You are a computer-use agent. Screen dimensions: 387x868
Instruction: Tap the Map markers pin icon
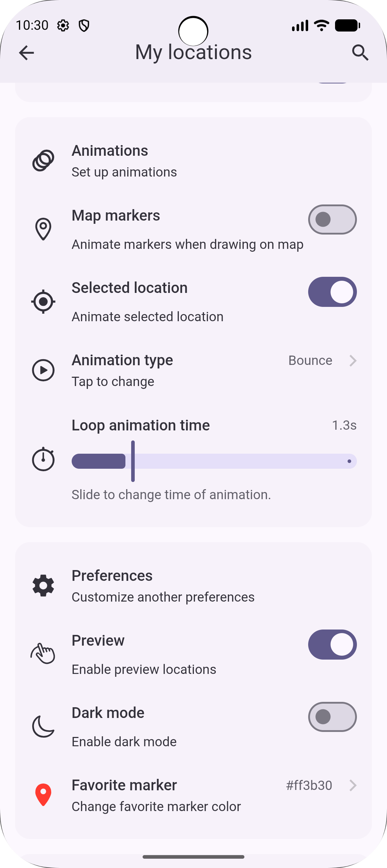tap(43, 229)
